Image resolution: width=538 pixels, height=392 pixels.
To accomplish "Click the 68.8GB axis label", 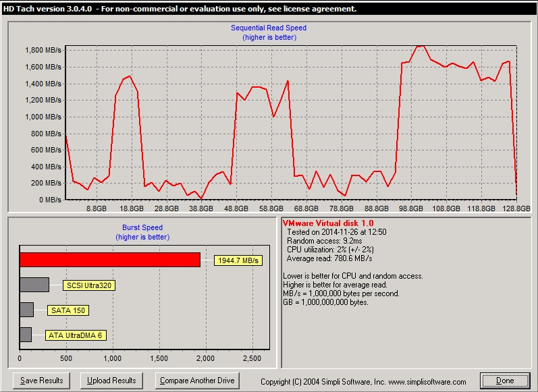I will coord(306,208).
